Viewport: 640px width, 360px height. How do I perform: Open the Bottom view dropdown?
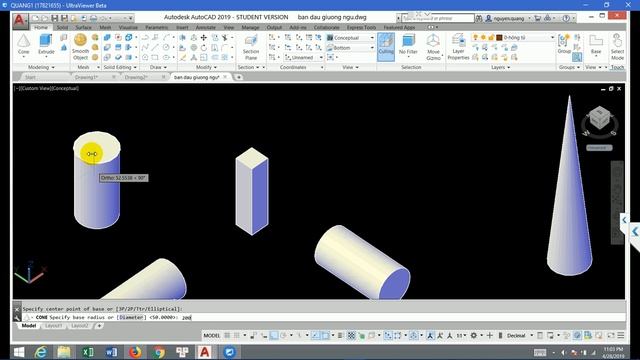pyautogui.click(x=350, y=48)
